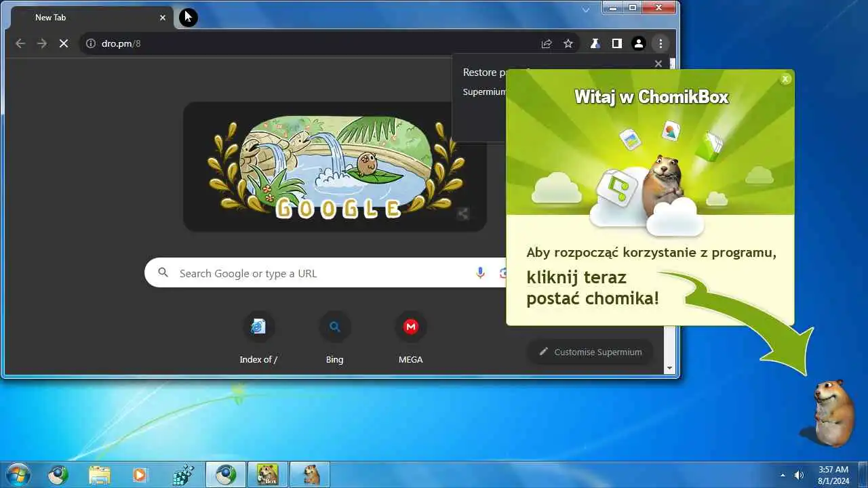Screen dimensions: 868x488
Task: Start voice search with the microphone icon
Action: point(480,273)
